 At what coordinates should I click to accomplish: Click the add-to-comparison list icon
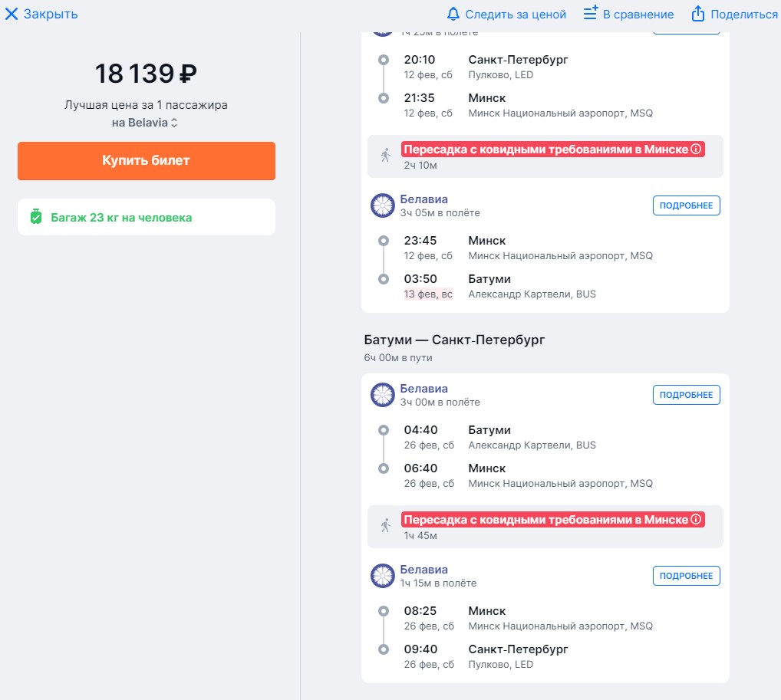coord(591,13)
